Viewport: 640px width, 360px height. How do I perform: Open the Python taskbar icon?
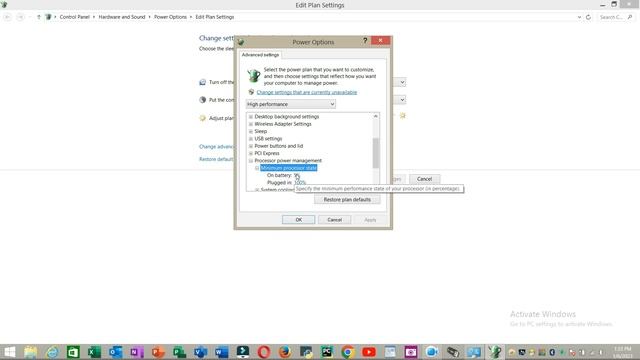pyautogui.click(x=306, y=352)
